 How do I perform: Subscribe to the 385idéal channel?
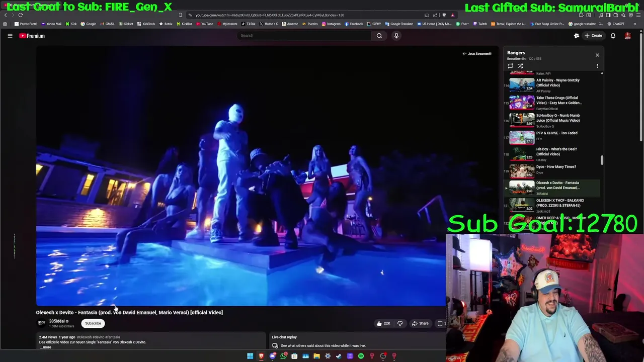click(93, 323)
